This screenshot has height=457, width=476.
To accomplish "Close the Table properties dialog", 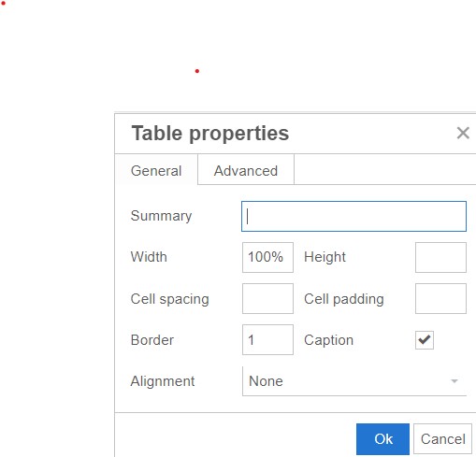I will point(463,134).
